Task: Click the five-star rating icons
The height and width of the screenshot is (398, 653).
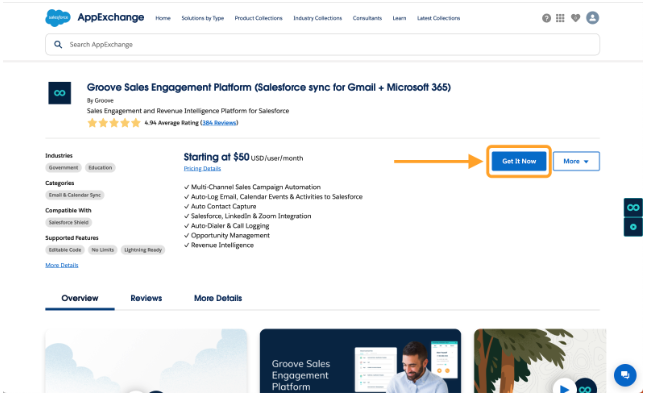Action: 114,123
